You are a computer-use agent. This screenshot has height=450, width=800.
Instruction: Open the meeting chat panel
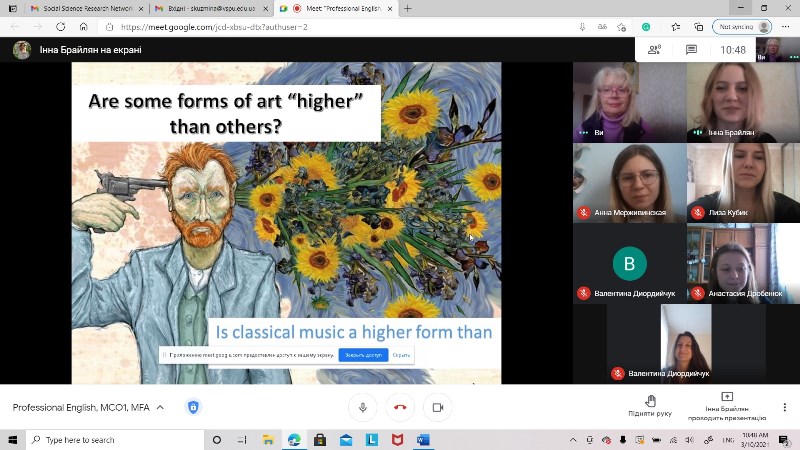click(691, 49)
